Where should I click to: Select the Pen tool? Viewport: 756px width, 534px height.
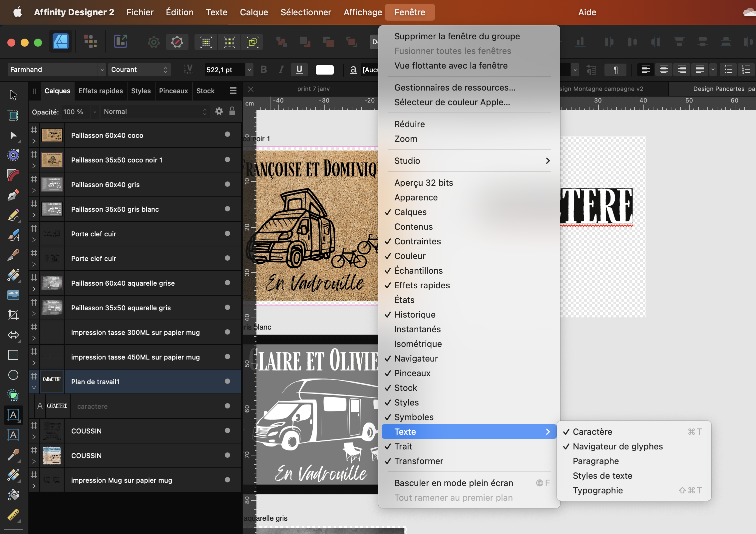(13, 195)
